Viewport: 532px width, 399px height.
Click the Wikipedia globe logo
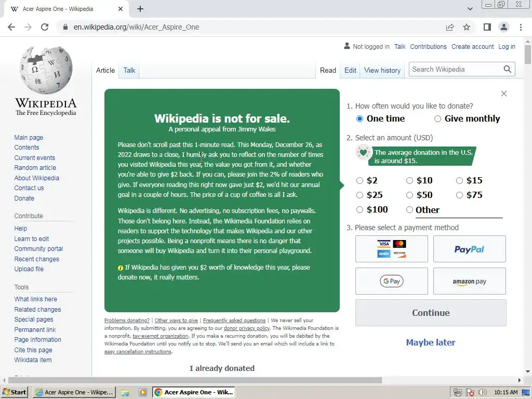point(46,70)
